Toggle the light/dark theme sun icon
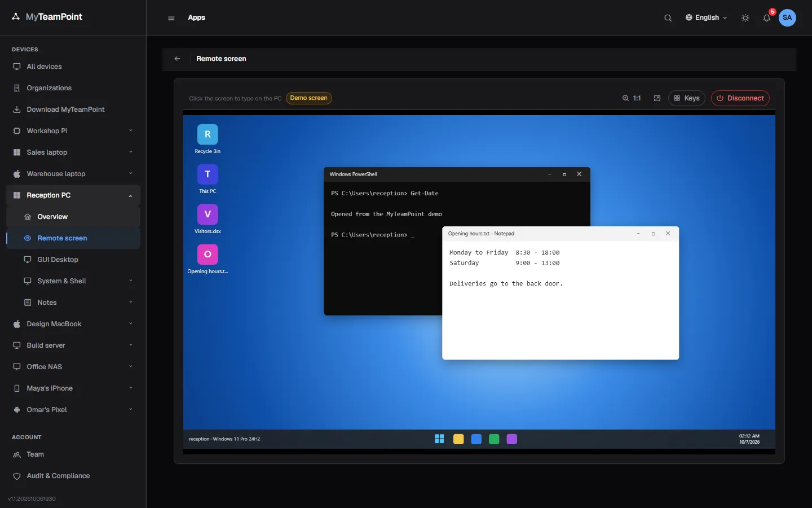This screenshot has width=812, height=508. (x=745, y=17)
